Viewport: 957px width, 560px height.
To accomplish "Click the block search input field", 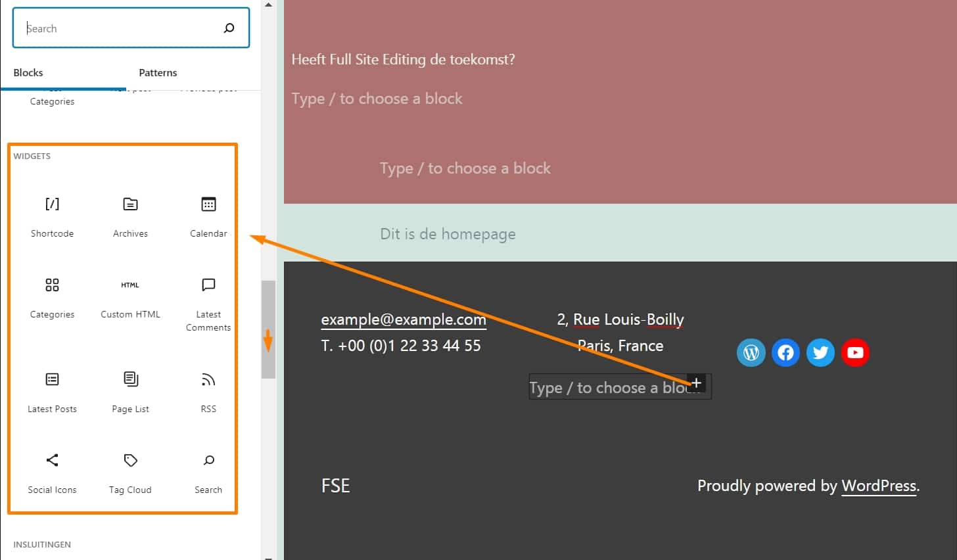I will (131, 28).
